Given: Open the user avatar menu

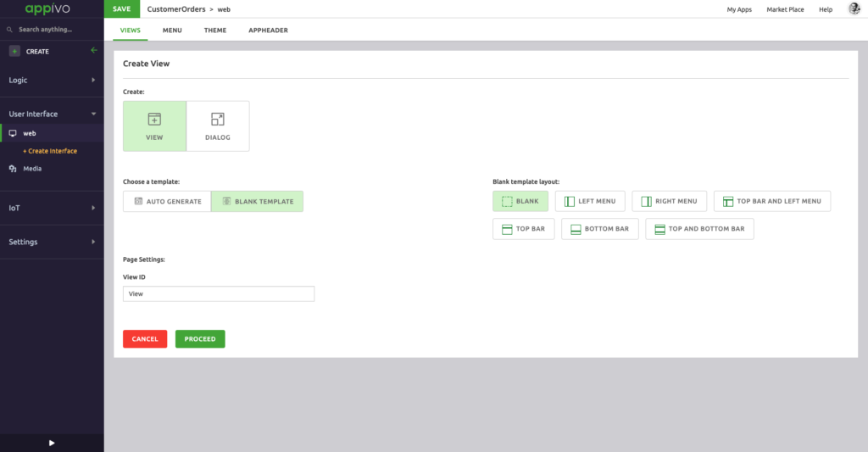Looking at the screenshot, I should pos(854,8).
